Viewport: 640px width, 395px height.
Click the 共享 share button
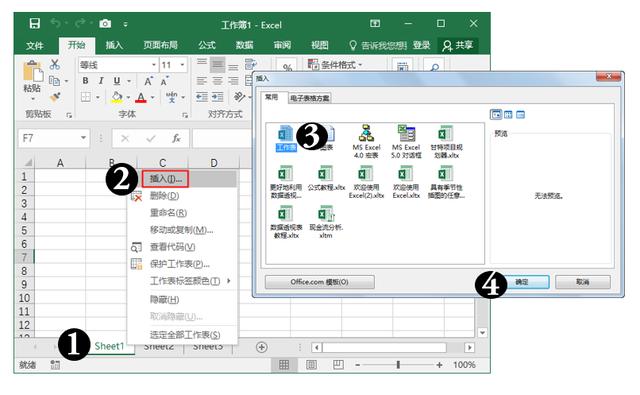458,45
